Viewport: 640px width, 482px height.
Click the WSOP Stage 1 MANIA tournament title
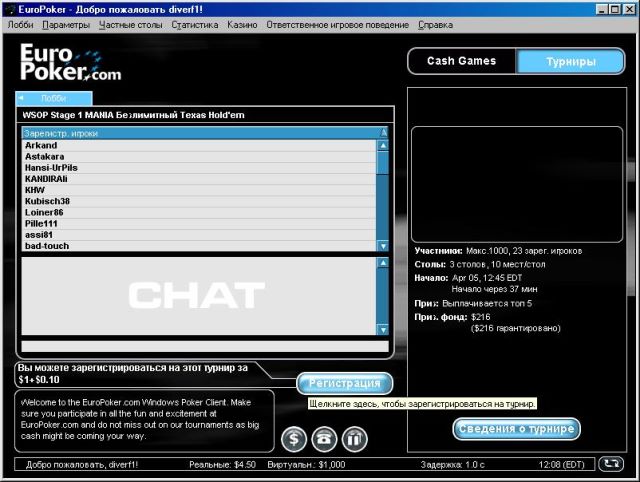(133, 115)
